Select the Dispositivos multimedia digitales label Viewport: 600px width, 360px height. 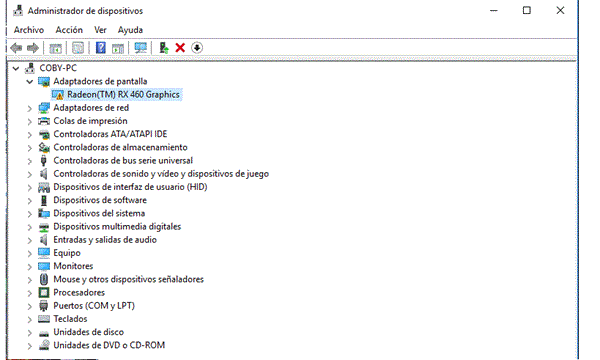(x=117, y=226)
